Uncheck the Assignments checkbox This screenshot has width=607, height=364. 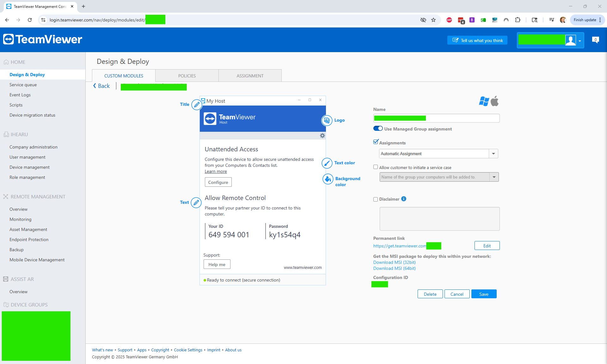376,142
